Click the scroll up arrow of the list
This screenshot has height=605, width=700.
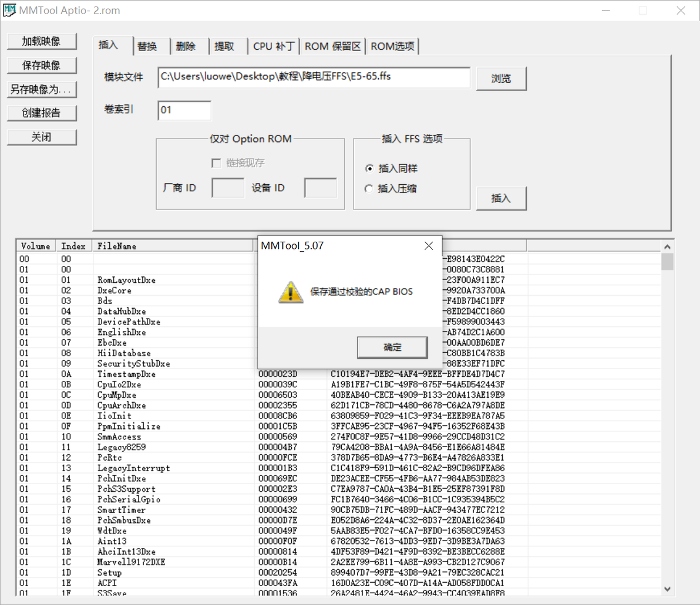point(668,246)
